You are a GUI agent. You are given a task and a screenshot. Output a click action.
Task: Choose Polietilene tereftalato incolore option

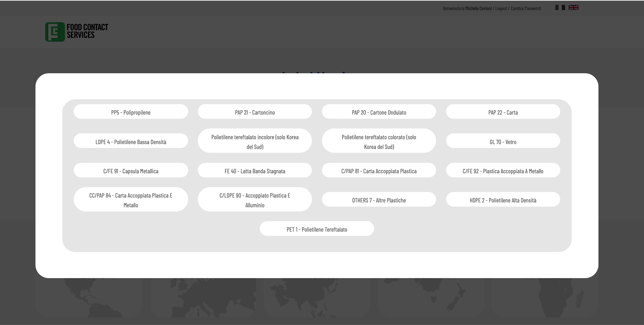pos(255,141)
